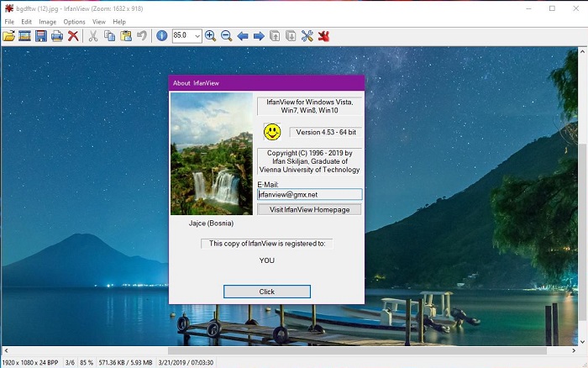Image resolution: width=588 pixels, height=368 pixels.
Task: Click 'This copy of IrfanView is registered to:' label
Action: (x=267, y=244)
